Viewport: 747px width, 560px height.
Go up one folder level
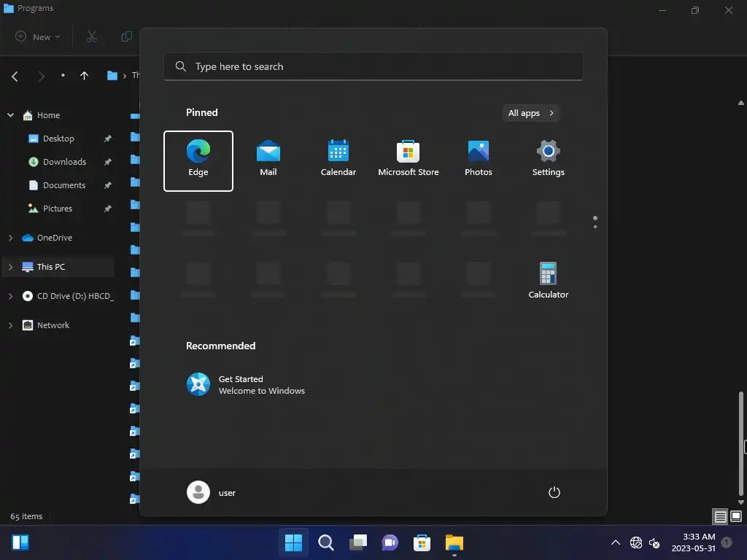coord(85,76)
